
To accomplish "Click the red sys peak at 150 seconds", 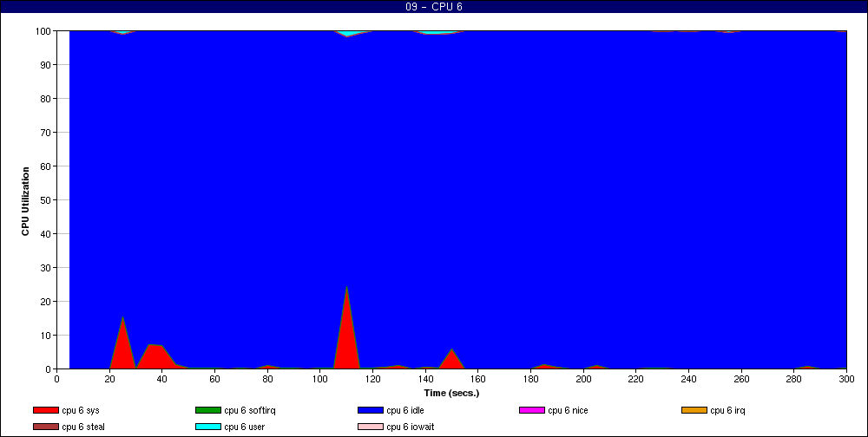I will point(451,361).
